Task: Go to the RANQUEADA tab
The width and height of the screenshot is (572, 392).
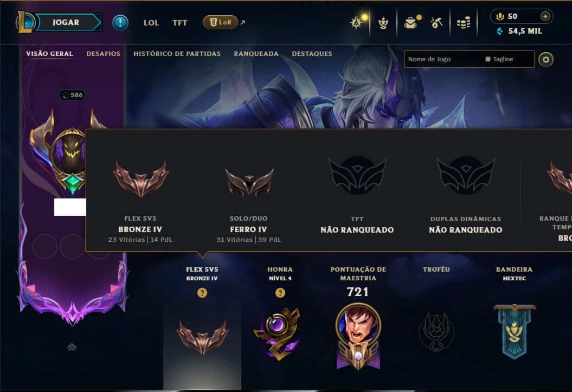Action: [256, 54]
